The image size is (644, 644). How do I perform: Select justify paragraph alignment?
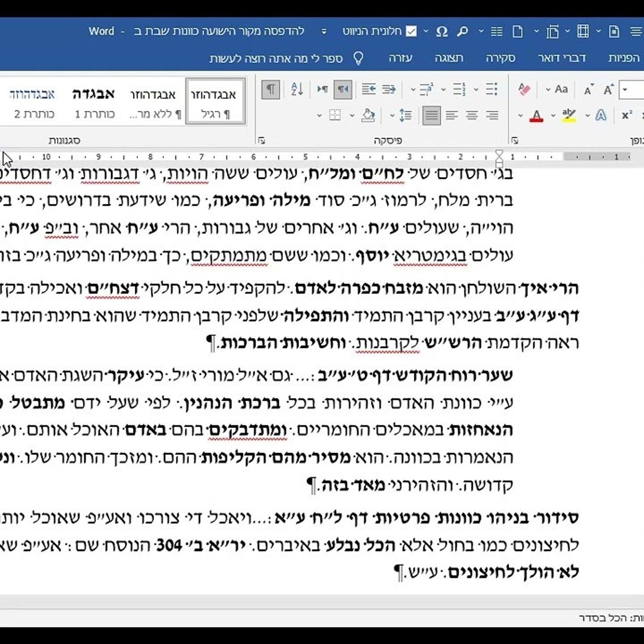pyautogui.click(x=431, y=115)
